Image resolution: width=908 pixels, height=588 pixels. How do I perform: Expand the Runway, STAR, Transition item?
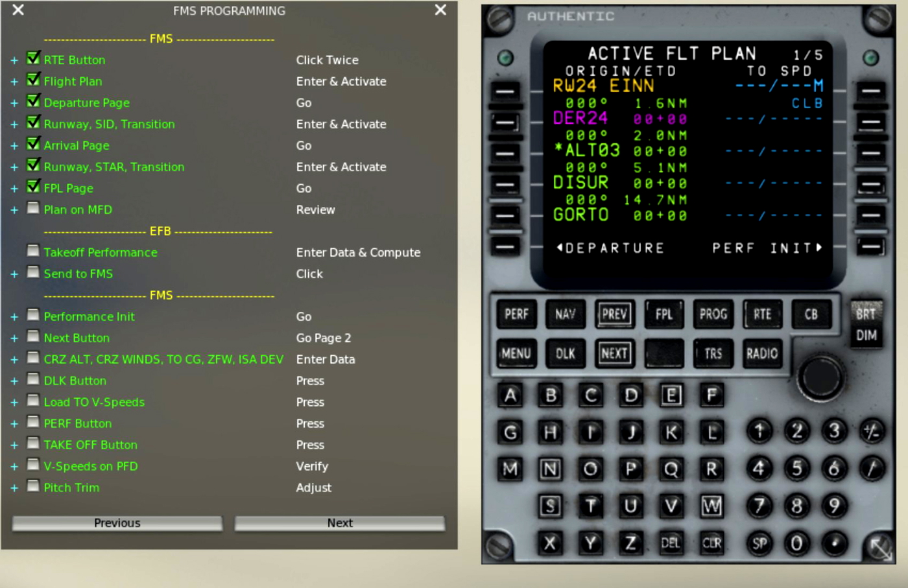click(14, 167)
